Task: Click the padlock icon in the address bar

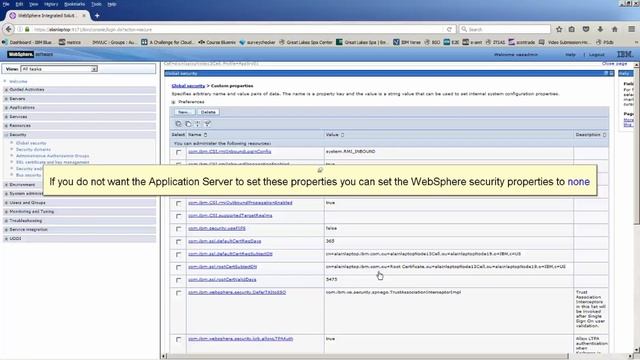Action: pyautogui.click(x=27, y=29)
